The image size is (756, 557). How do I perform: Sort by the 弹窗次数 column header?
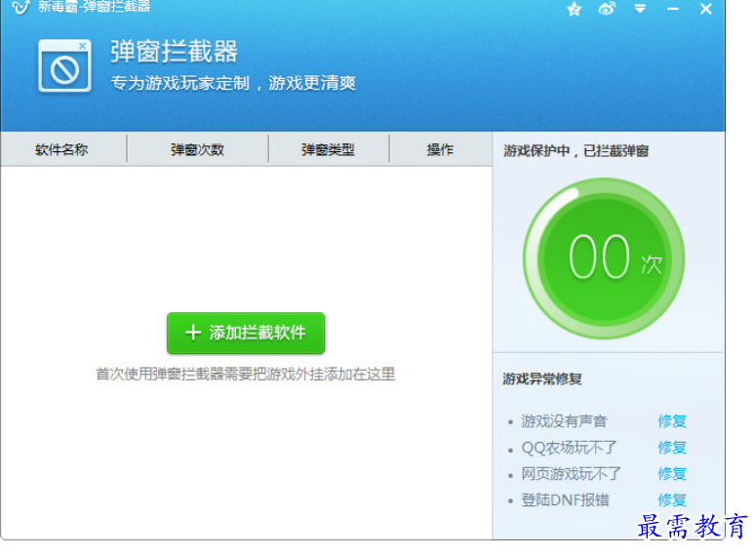click(197, 149)
